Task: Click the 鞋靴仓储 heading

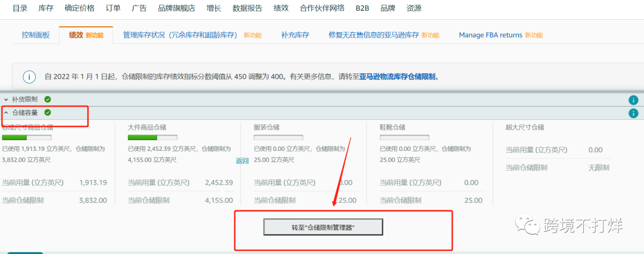Action: pyautogui.click(x=393, y=128)
